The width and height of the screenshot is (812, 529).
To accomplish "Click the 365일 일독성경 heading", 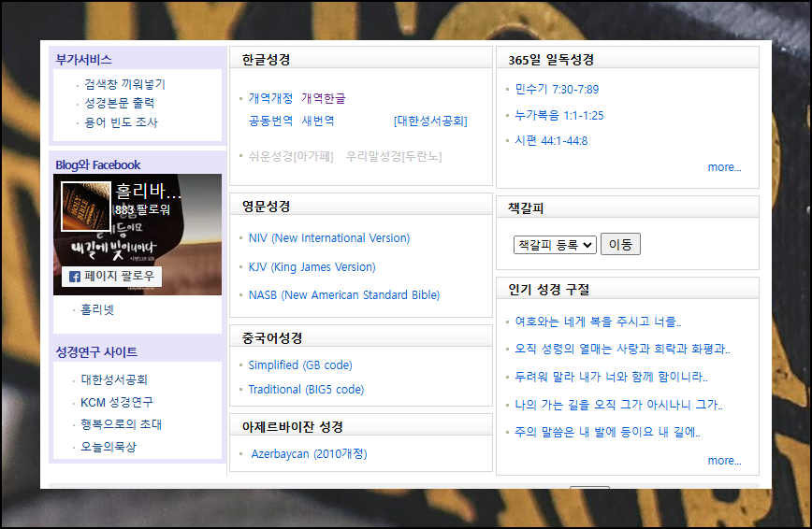I will click(551, 60).
